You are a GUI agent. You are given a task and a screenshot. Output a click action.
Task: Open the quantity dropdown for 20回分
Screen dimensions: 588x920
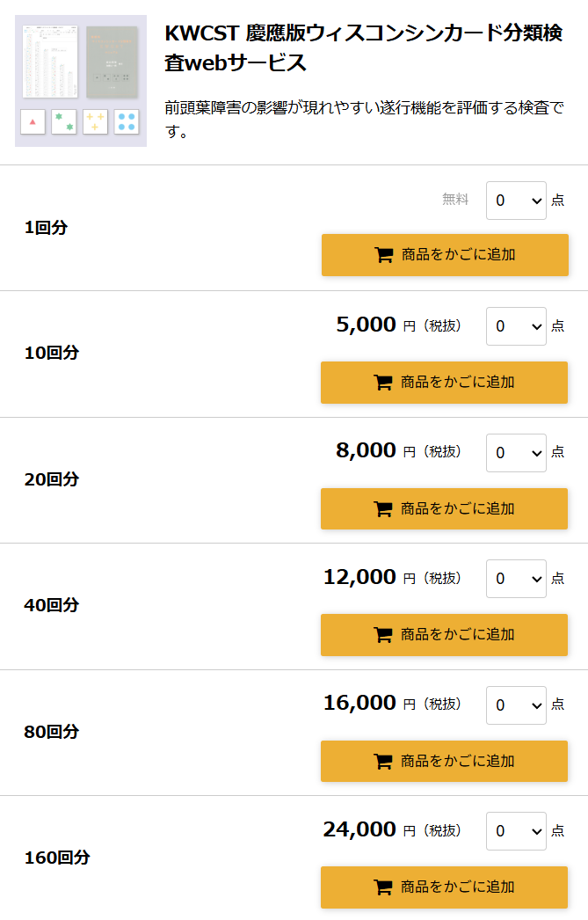coord(516,452)
